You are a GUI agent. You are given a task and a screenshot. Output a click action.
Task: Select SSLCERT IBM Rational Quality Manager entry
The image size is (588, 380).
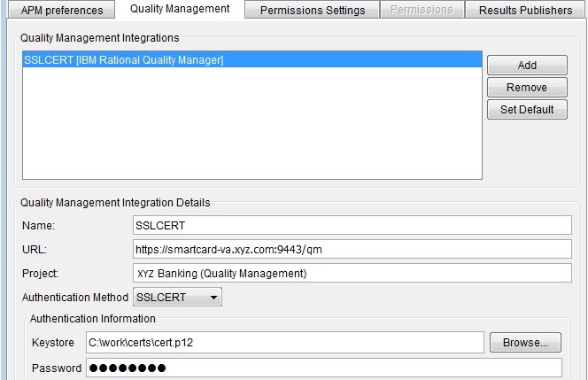click(x=124, y=60)
